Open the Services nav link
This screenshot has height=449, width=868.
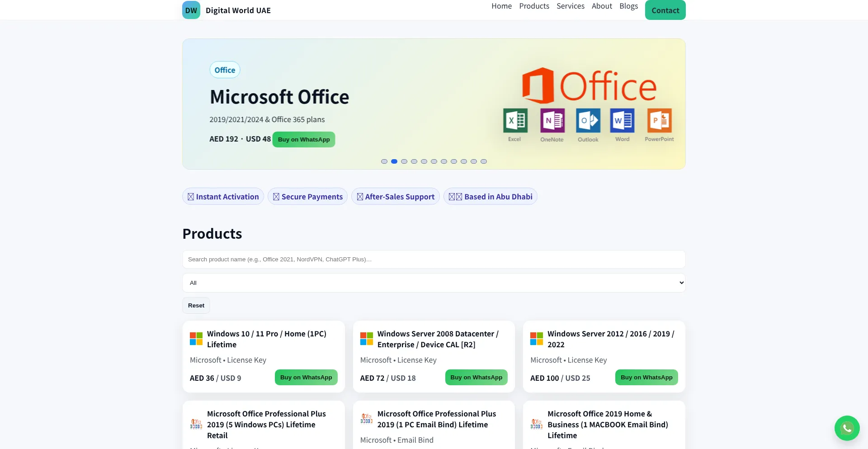(571, 6)
